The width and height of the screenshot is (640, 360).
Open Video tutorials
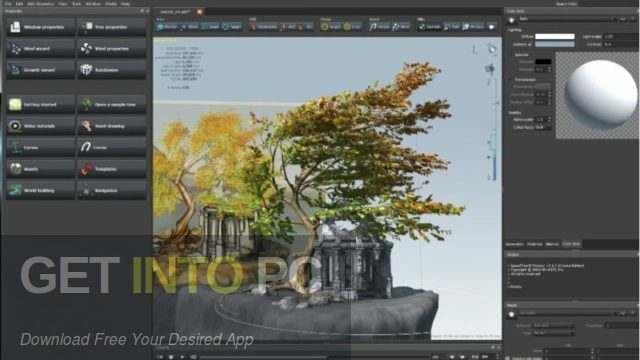tap(40, 126)
